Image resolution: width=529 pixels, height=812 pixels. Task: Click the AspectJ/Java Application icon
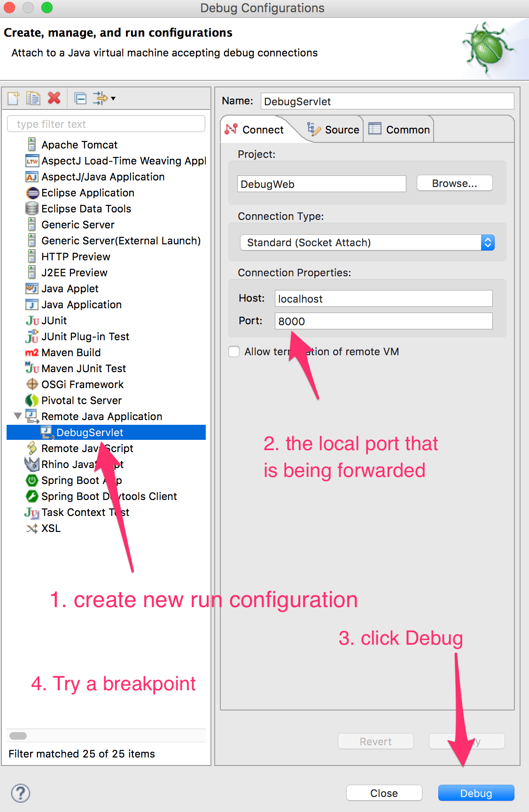click(x=32, y=177)
